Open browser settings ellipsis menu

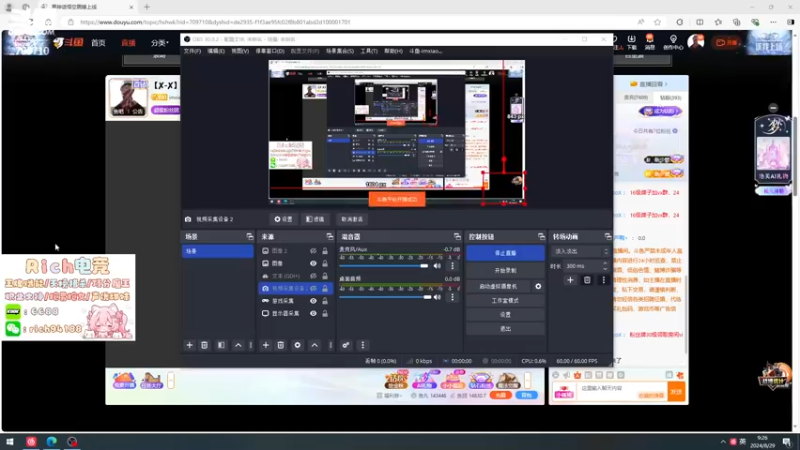pyautogui.click(x=773, y=22)
